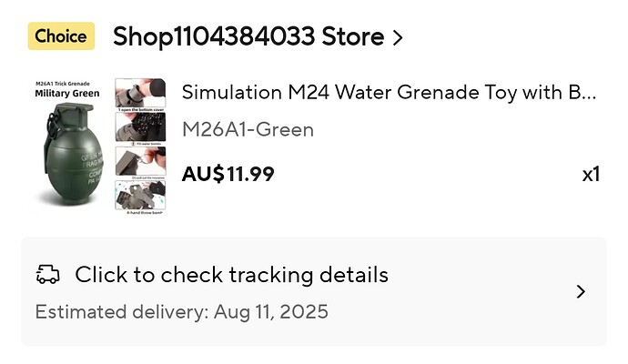View the fill water bombs step thumbnail
This screenshot has height=364, width=628.
pos(140,126)
